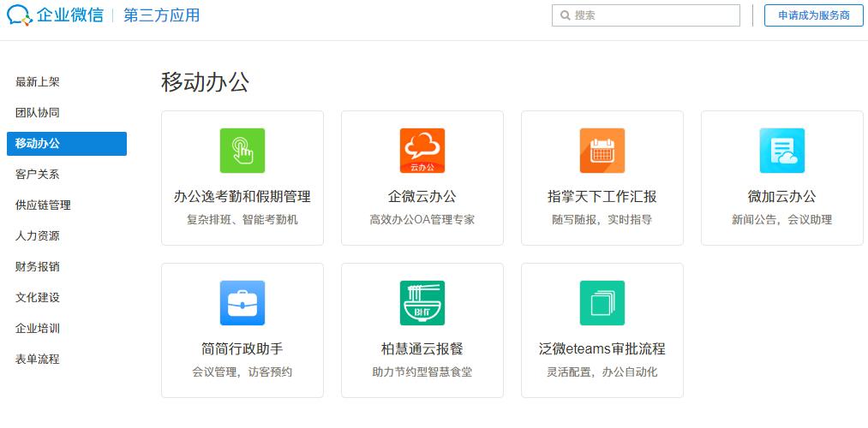This screenshot has height=428, width=868.
Task: Click the blue document-cloud icon for 微加云办公
Action: 782,151
